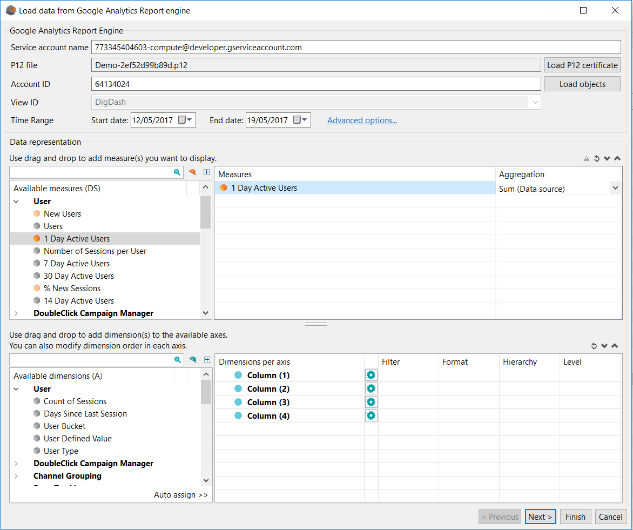This screenshot has height=530, width=633.
Task: Open the View ID dropdown
Action: pos(535,103)
